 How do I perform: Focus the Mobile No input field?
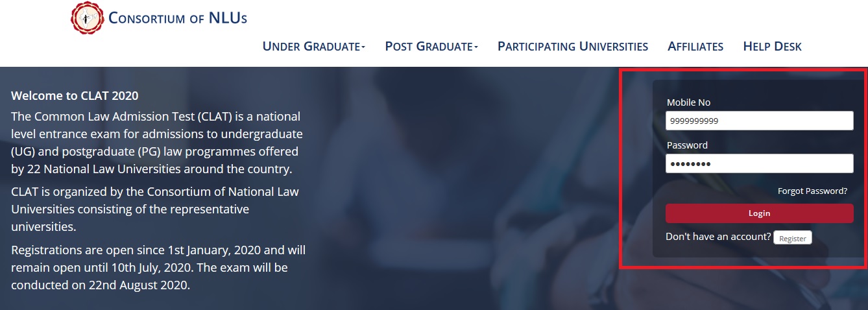(x=759, y=121)
